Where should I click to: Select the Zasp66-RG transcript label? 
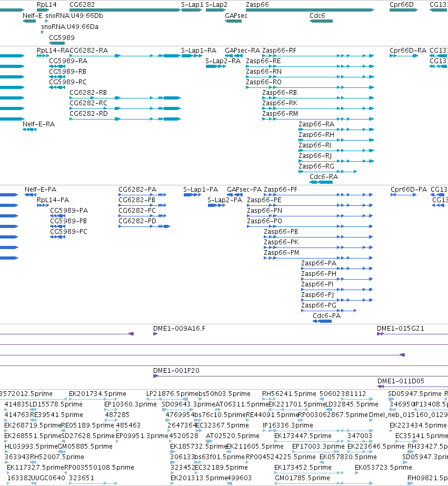click(x=316, y=166)
